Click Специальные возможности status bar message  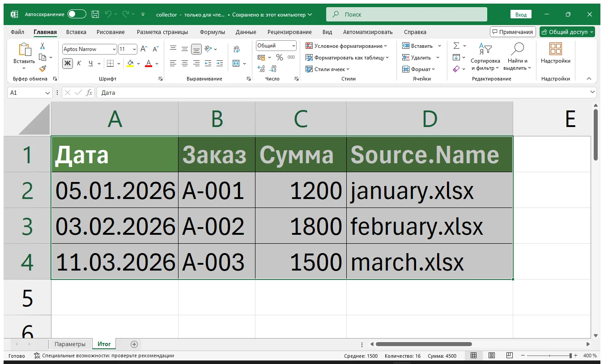coord(104,356)
